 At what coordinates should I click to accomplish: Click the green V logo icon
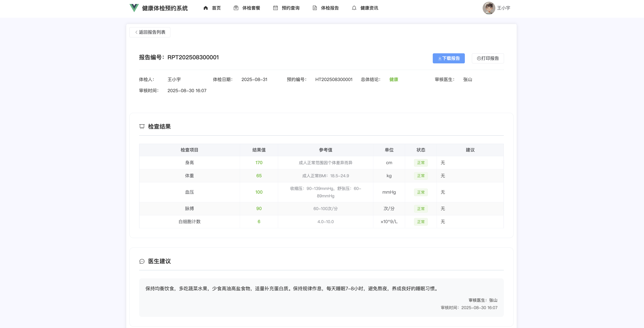point(134,8)
